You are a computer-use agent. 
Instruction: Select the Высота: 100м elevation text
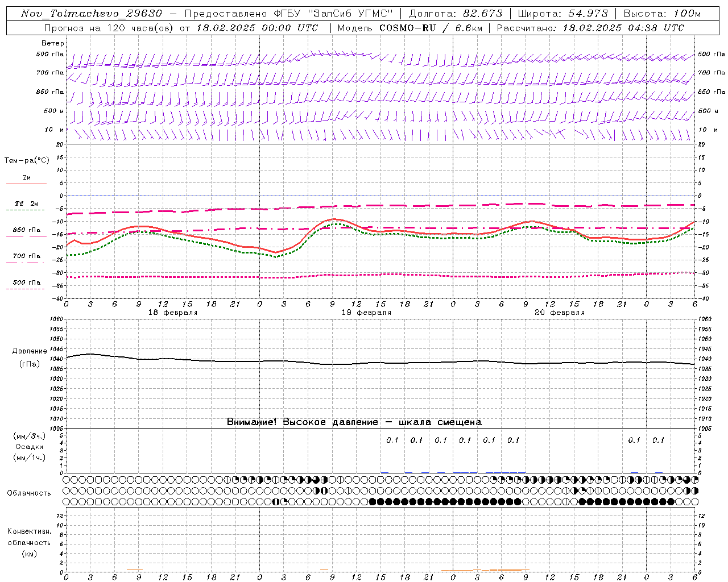[662, 14]
